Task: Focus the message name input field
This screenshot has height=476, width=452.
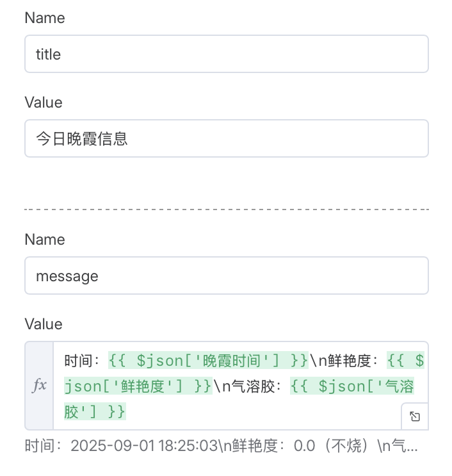Action: coord(226,275)
